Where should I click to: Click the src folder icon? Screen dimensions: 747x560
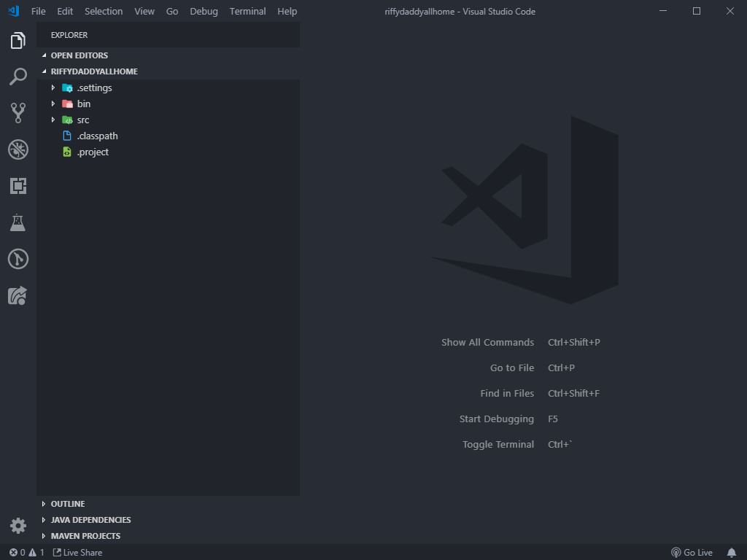(67, 120)
